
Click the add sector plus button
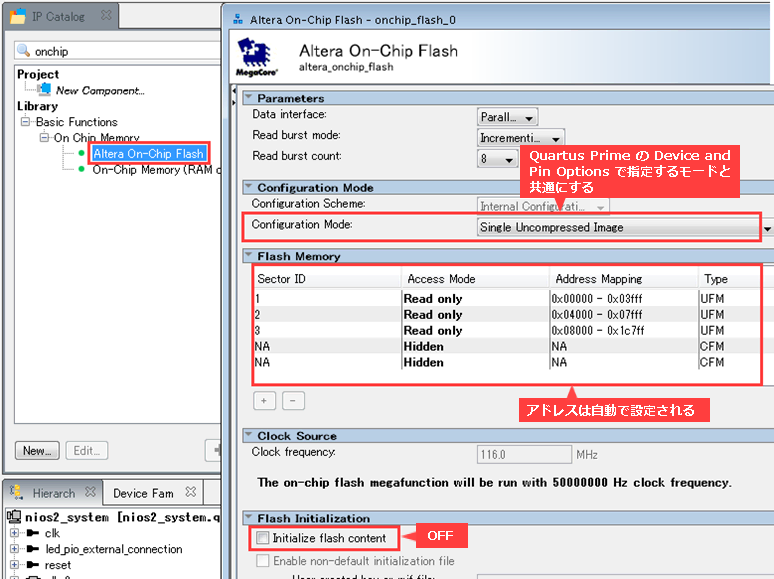coord(264,400)
